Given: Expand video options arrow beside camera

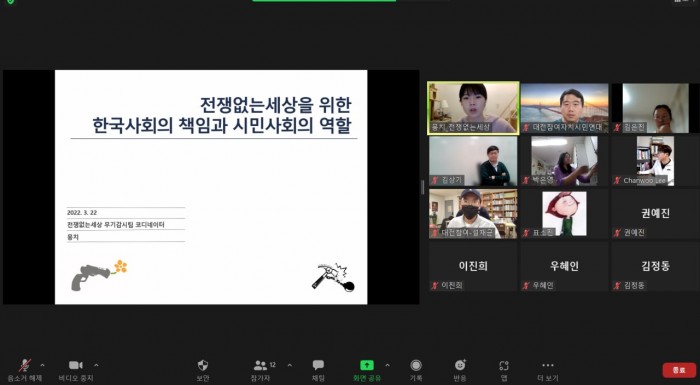Looking at the screenshot, I should point(96,365).
